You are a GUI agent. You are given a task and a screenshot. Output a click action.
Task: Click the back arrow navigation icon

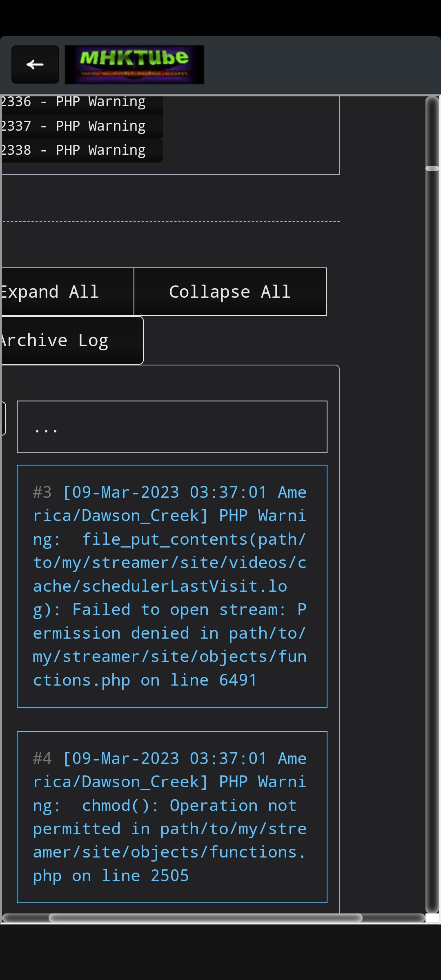pyautogui.click(x=35, y=64)
